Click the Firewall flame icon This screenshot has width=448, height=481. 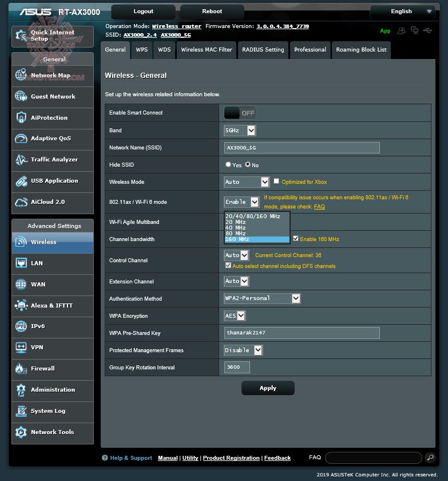pyautogui.click(x=21, y=368)
